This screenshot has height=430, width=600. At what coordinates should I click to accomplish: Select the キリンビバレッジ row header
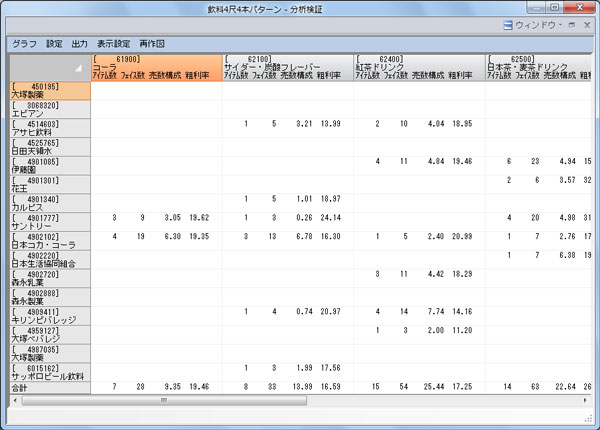(x=50, y=316)
